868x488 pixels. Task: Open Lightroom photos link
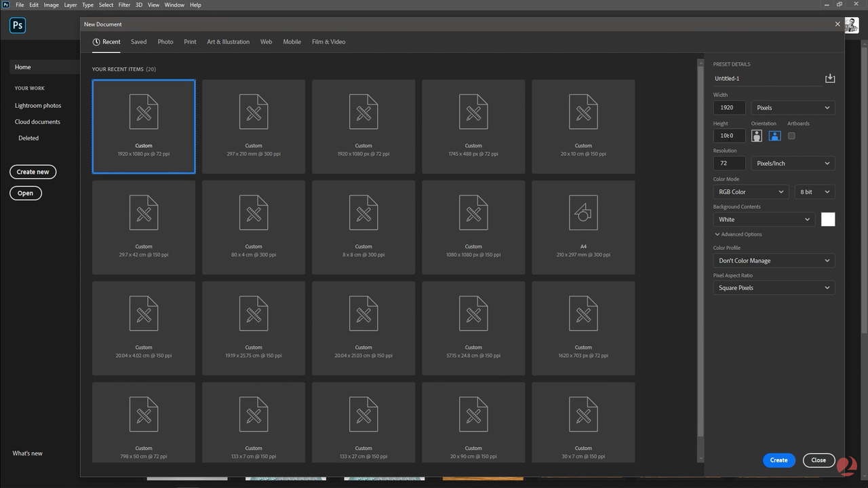(x=38, y=106)
